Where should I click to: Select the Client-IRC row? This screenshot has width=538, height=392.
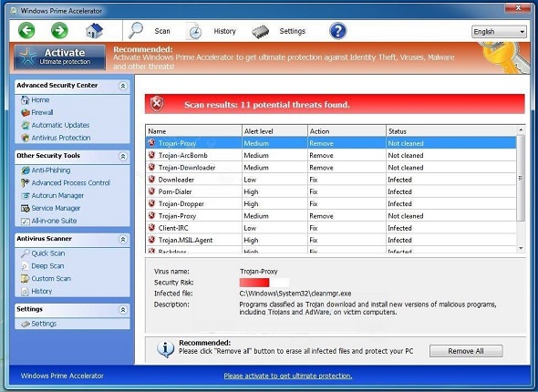(x=331, y=228)
